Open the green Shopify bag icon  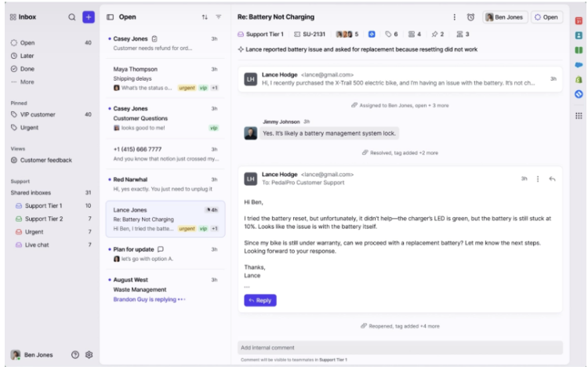(x=579, y=79)
